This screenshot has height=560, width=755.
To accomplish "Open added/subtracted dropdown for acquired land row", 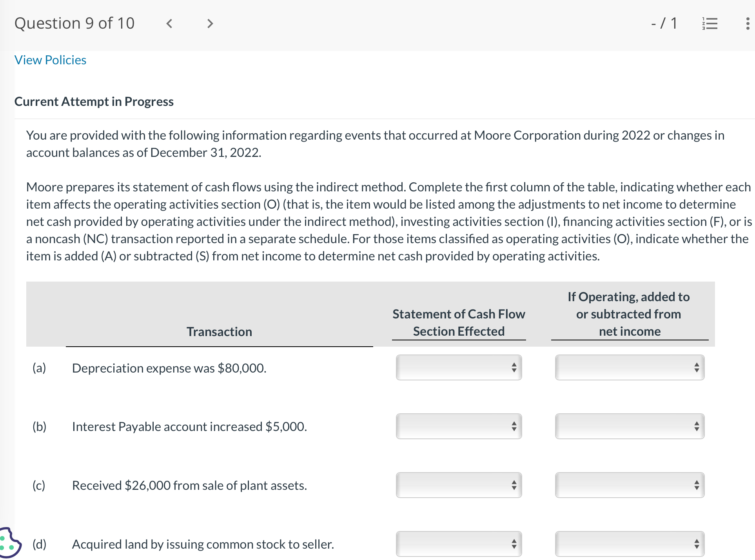I will point(629,544).
